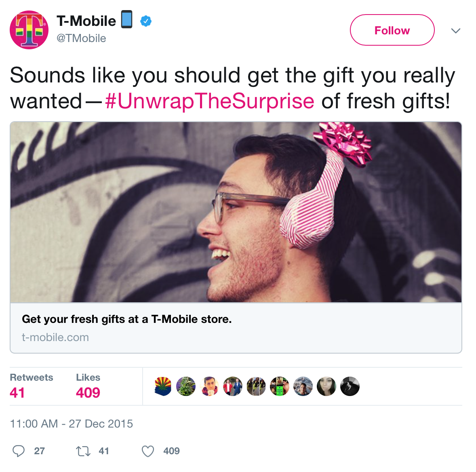Click the last dark liker avatar
476x472 pixels.
coord(350,386)
